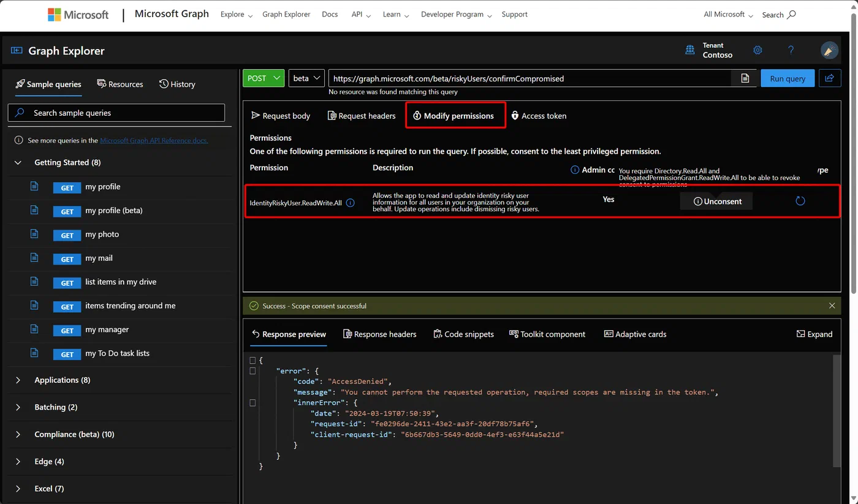
Task: Dismiss the Success scope consent banner
Action: coord(832,306)
